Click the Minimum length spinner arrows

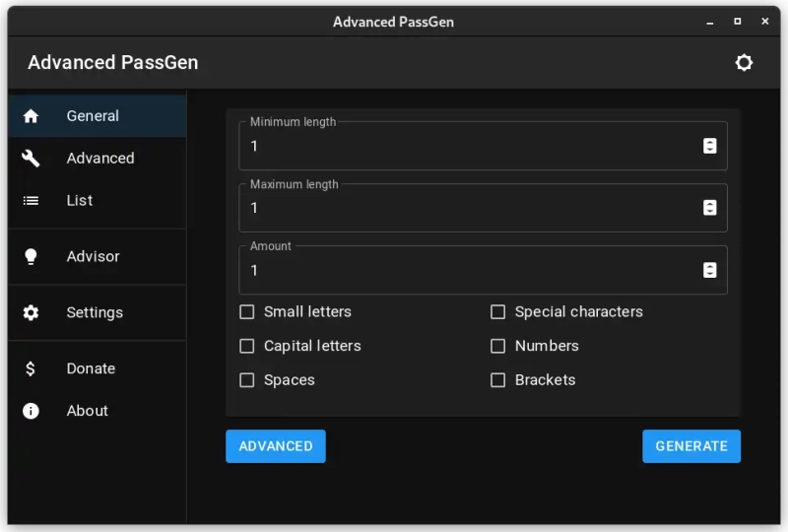click(x=709, y=146)
